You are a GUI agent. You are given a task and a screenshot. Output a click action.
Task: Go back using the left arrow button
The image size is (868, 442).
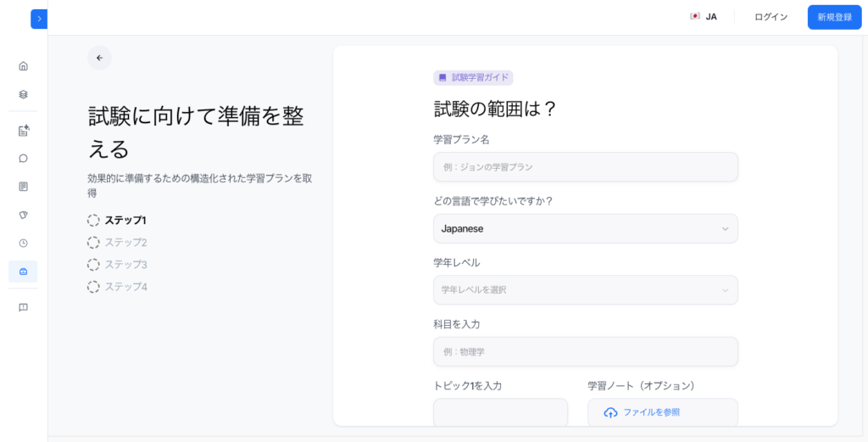tap(100, 58)
